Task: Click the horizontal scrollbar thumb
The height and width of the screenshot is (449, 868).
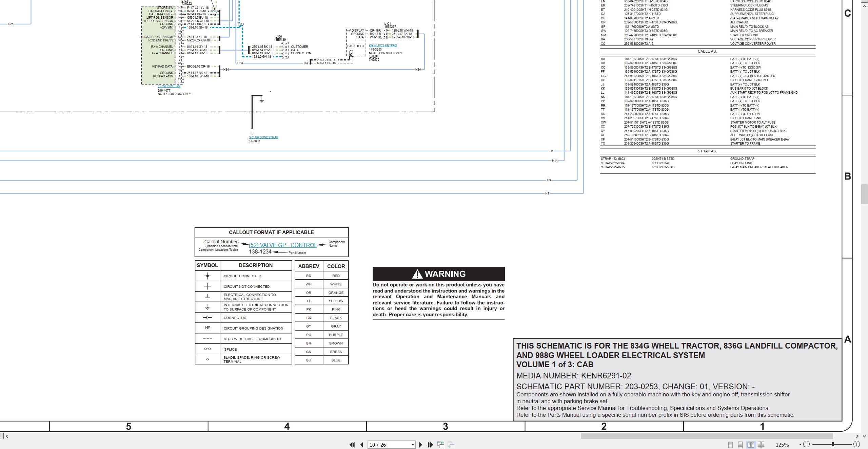Action: [x=707, y=436]
